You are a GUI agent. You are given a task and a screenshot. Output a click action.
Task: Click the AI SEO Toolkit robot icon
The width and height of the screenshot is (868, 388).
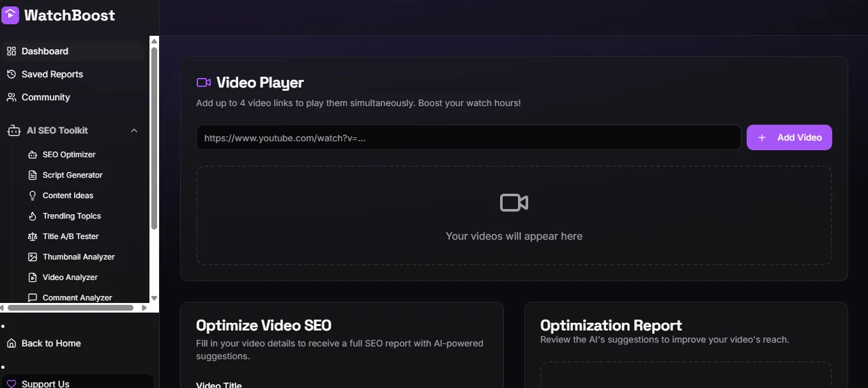(14, 130)
